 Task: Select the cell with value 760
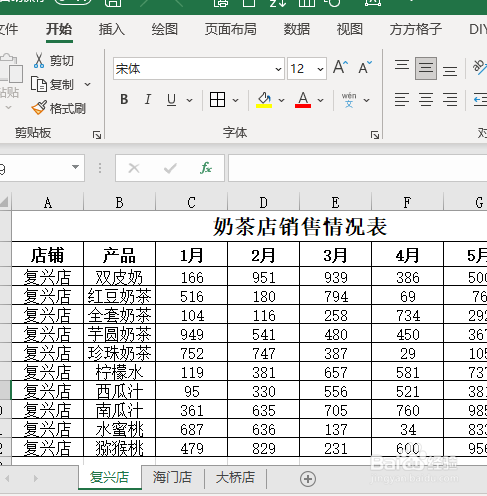[407, 409]
